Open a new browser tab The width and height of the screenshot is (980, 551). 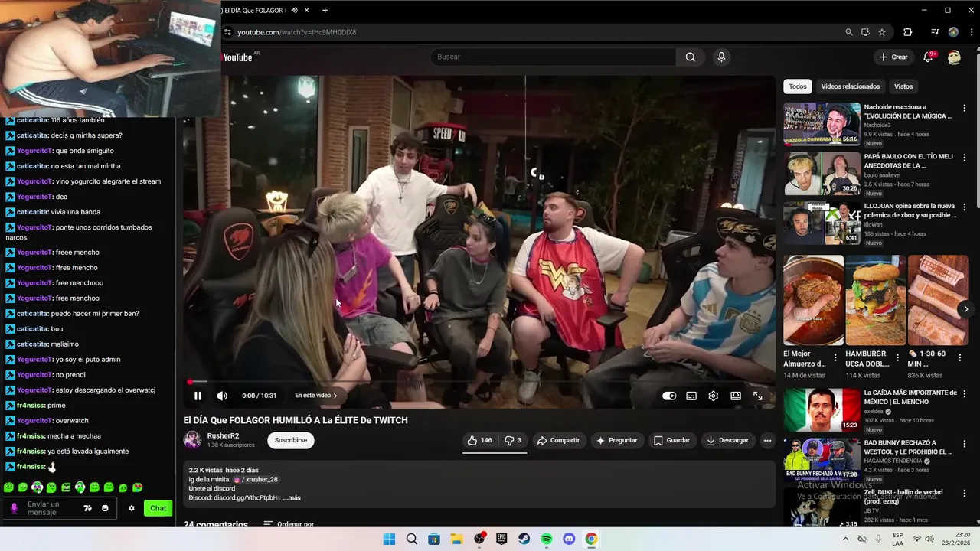coord(325,10)
